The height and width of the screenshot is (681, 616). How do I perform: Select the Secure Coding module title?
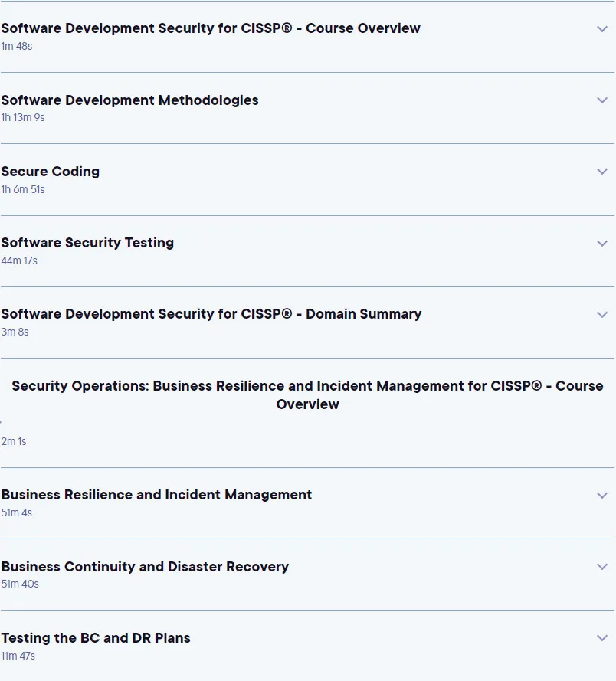[x=51, y=172]
